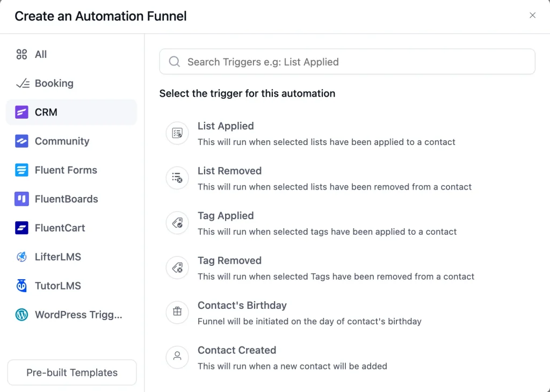Screen dimensions: 550x392
Task: Click 'This will run when selected lists have been applied to a contact'
Action: pyautogui.click(x=326, y=142)
